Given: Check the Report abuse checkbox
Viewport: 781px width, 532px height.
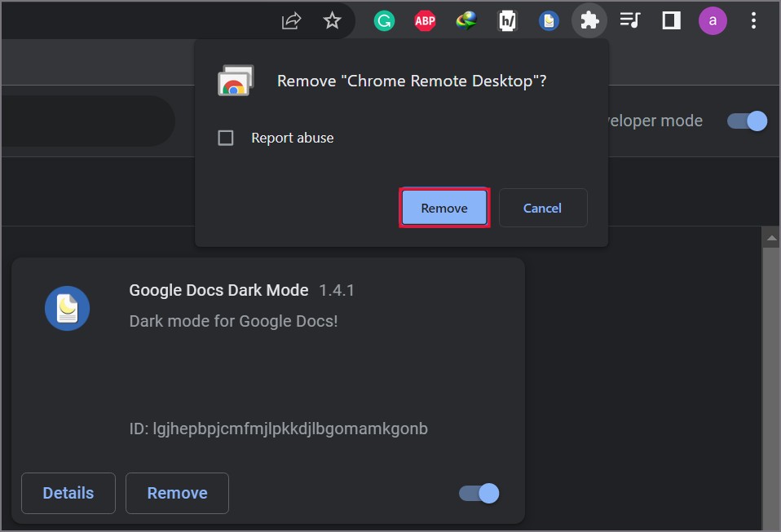Looking at the screenshot, I should point(226,138).
